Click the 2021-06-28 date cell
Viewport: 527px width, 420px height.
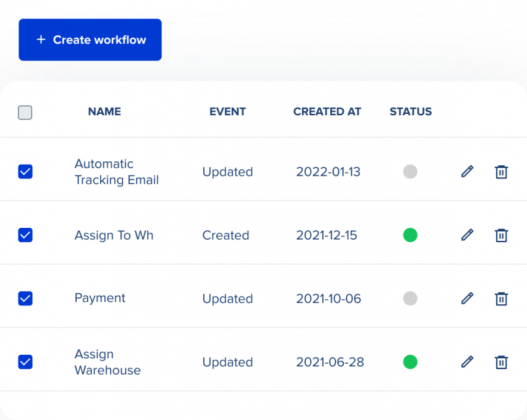click(x=329, y=362)
